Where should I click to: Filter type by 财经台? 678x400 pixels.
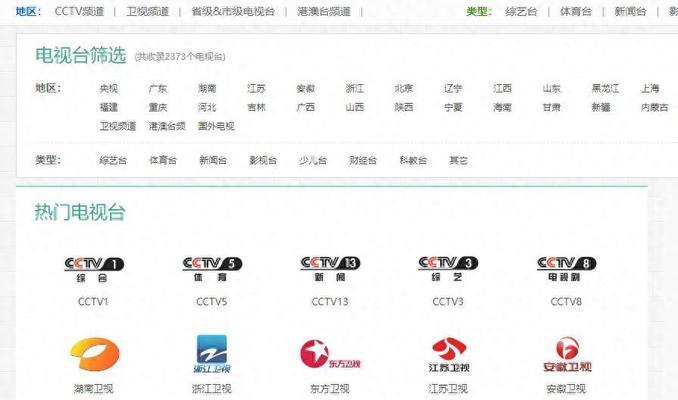(363, 160)
